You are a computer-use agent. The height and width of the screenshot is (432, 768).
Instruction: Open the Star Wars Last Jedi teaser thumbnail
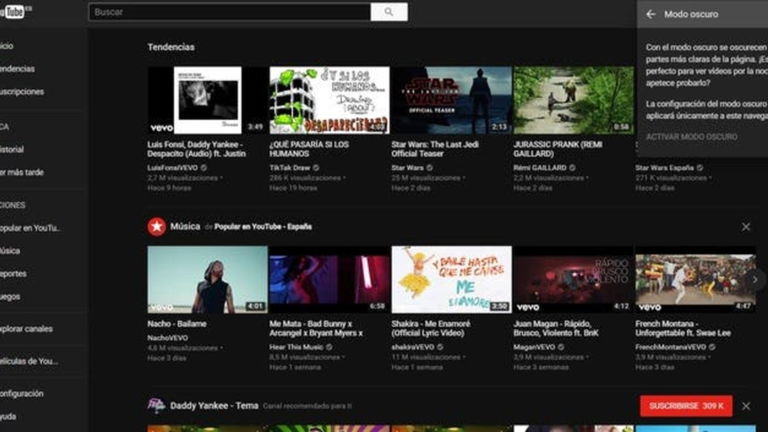451,100
